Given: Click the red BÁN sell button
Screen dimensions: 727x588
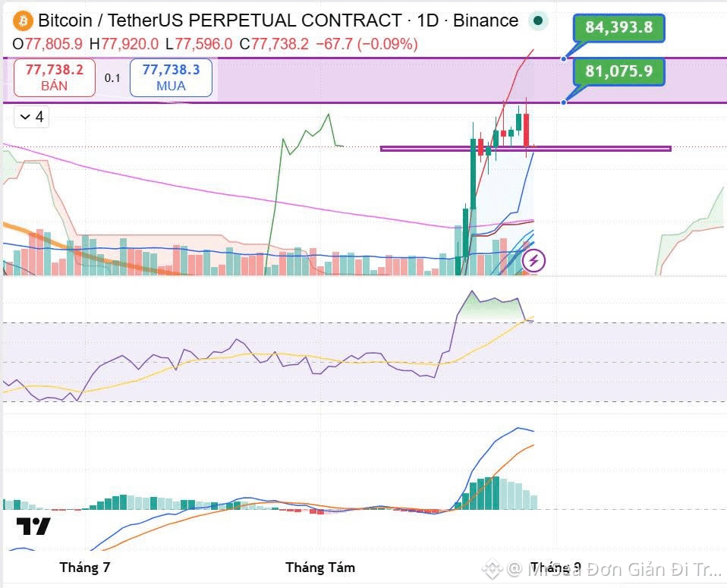Looking at the screenshot, I should (54, 77).
